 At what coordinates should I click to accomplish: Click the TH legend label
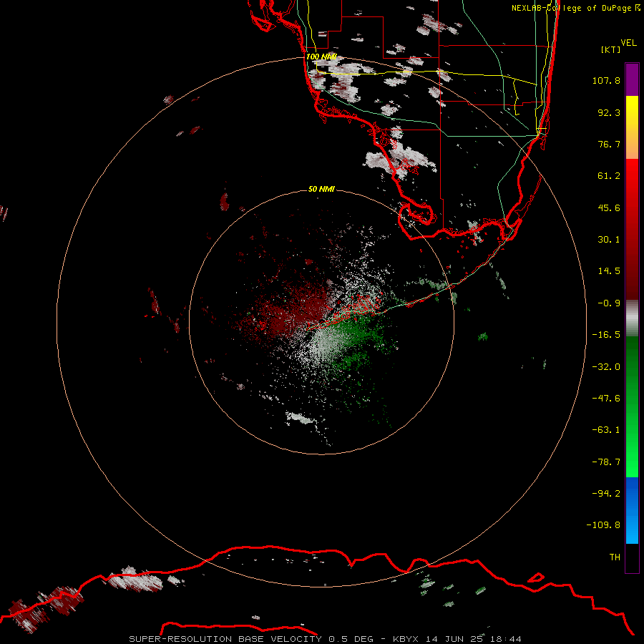[615, 557]
